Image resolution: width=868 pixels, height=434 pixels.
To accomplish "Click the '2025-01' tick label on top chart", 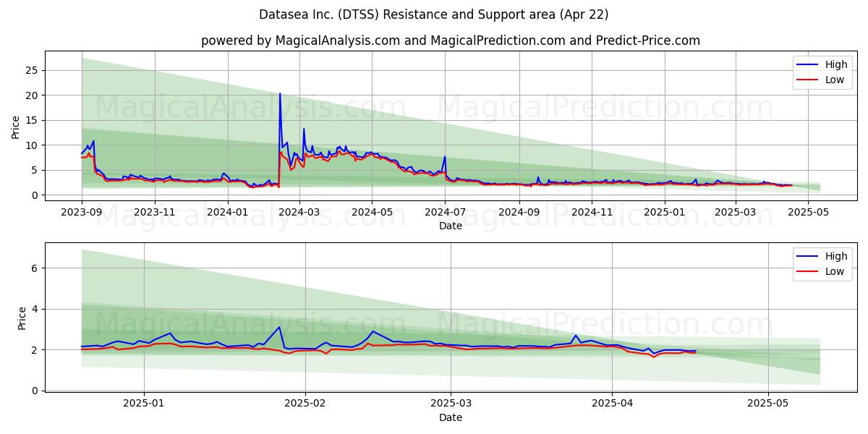I will click(664, 212).
